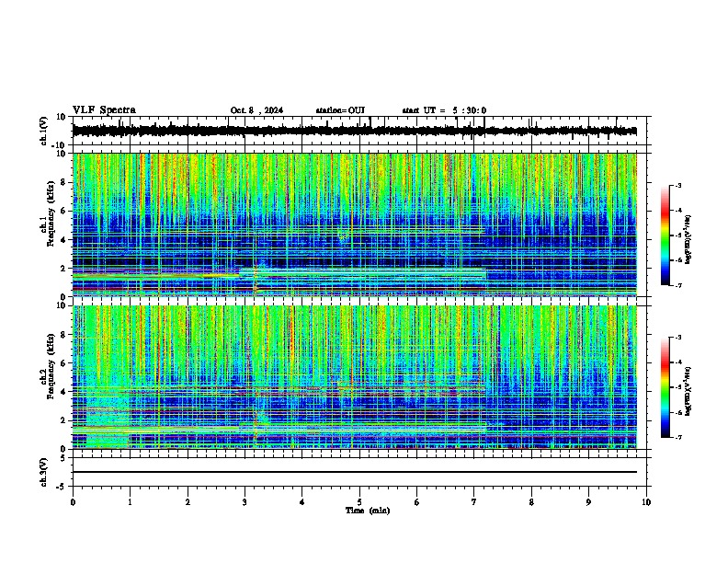This screenshot has height=563, width=728.
Task: Click the ch.1 spectrogram panel
Action: coord(354,224)
